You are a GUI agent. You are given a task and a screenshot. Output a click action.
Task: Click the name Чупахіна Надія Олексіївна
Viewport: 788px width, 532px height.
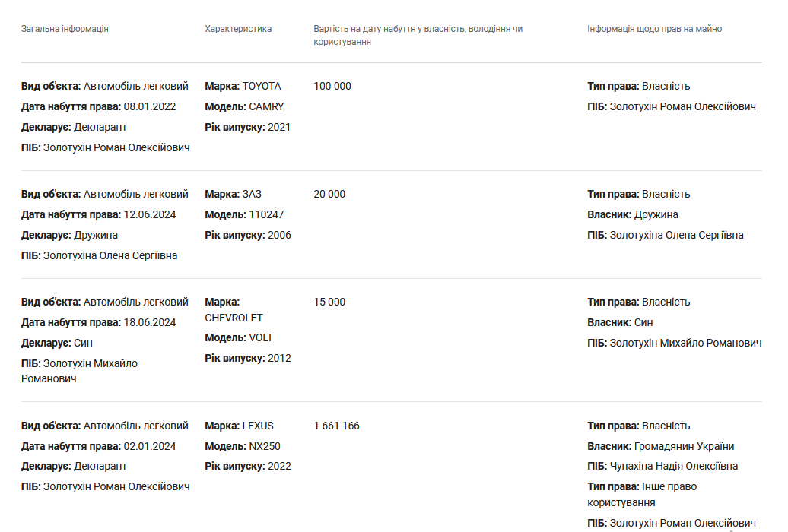click(673, 466)
